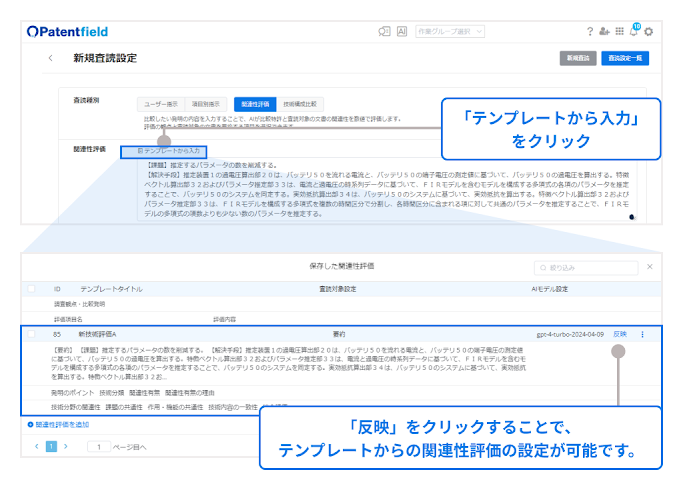Screen dimensions: 683x490
Task: Go back using the left chevron
Action: click(51, 59)
